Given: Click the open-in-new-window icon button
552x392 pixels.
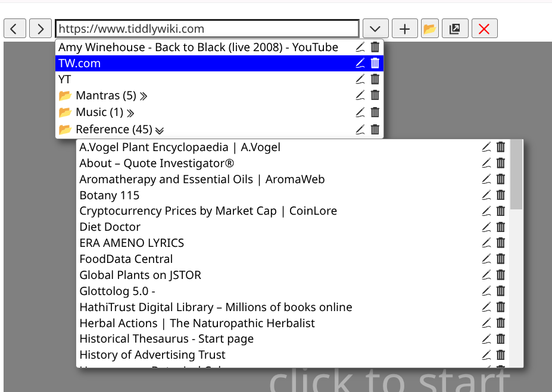Looking at the screenshot, I should [x=454, y=29].
